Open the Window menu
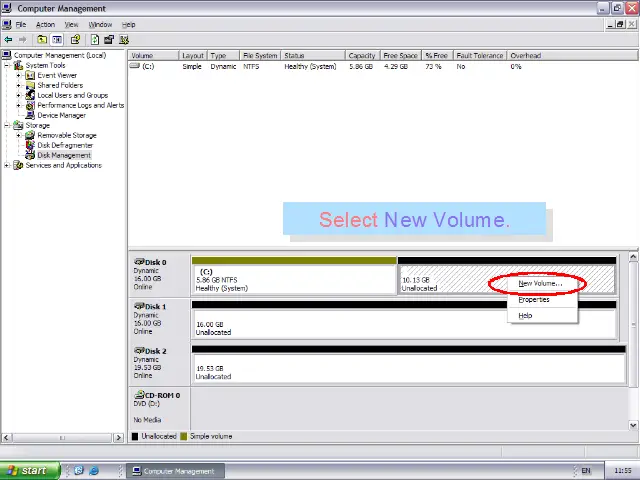This screenshot has height=480, width=640. [100, 25]
